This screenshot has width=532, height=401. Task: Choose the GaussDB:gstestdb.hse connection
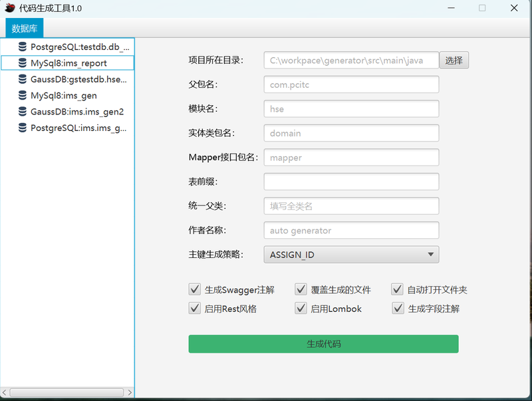pos(68,79)
